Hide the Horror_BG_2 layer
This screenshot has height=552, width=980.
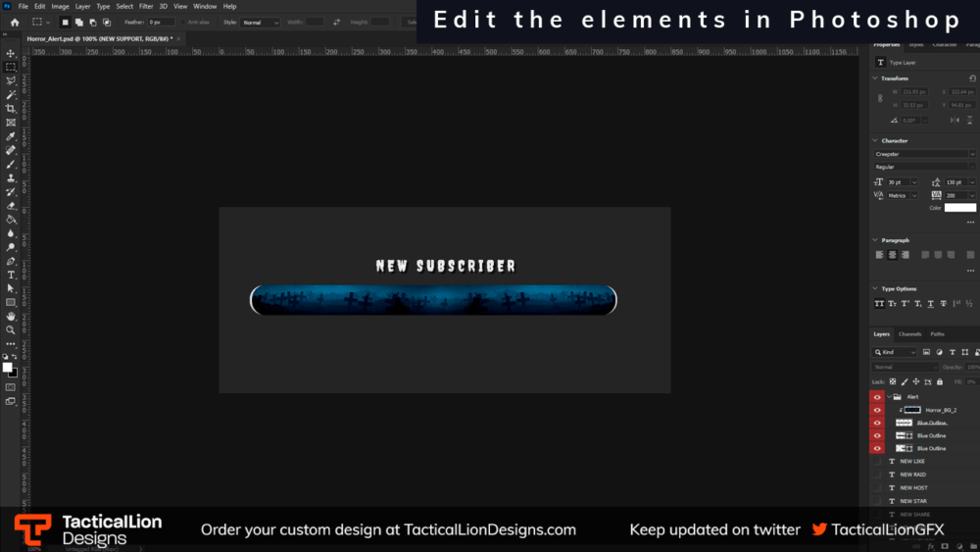tap(877, 410)
